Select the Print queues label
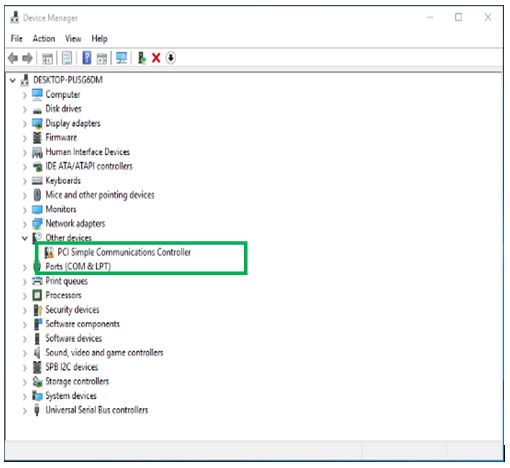This screenshot has width=510, height=468. click(66, 281)
